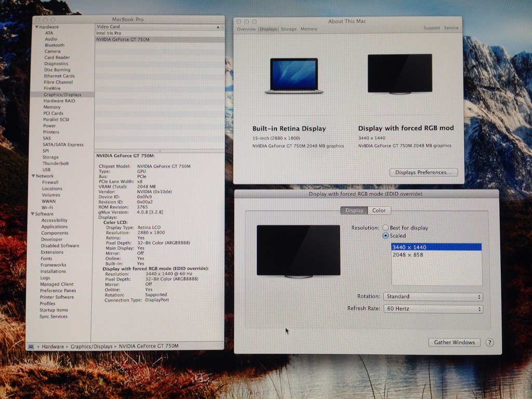This screenshot has height=399, width=532.
Task: Collapse the Hardware section triangle
Action: click(x=37, y=27)
